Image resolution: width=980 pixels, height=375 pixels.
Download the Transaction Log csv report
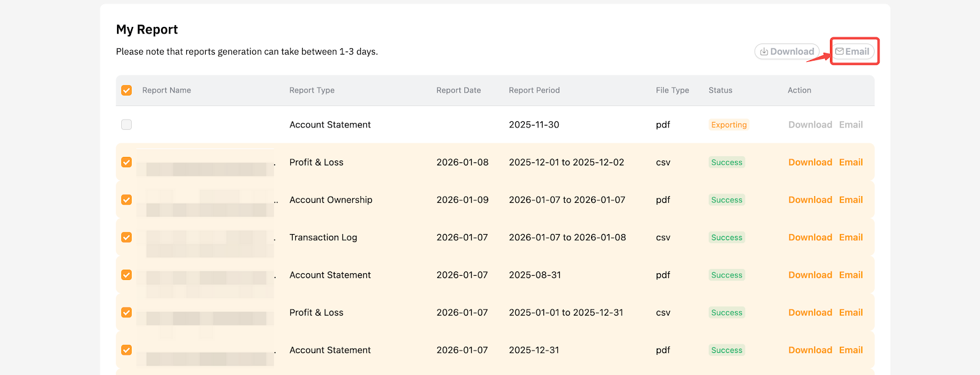[810, 237]
